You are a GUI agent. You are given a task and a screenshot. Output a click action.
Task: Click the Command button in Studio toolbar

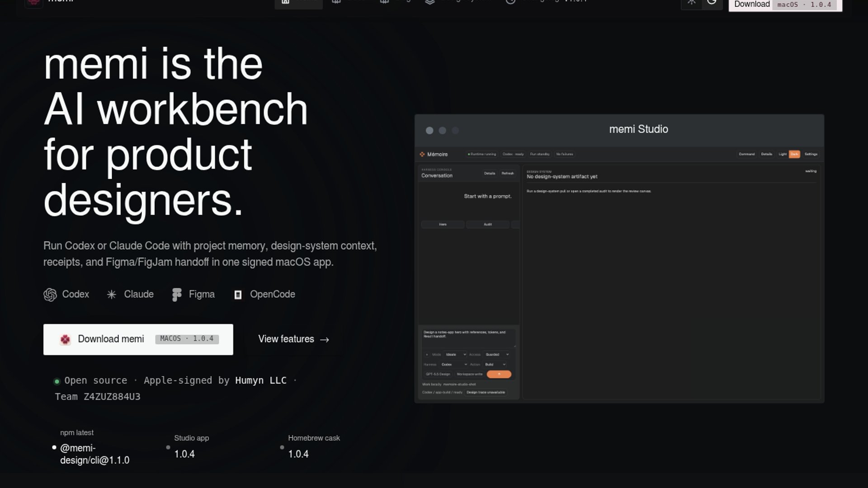pyautogui.click(x=747, y=154)
